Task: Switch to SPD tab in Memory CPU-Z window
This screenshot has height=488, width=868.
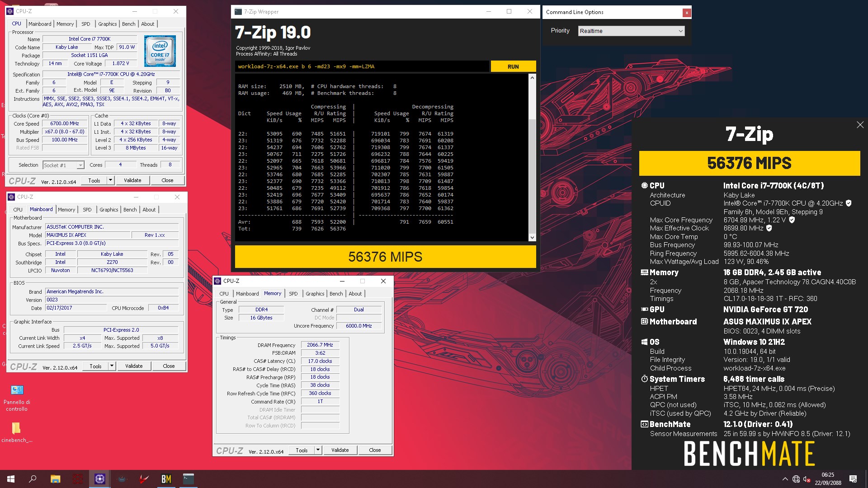Action: [293, 294]
